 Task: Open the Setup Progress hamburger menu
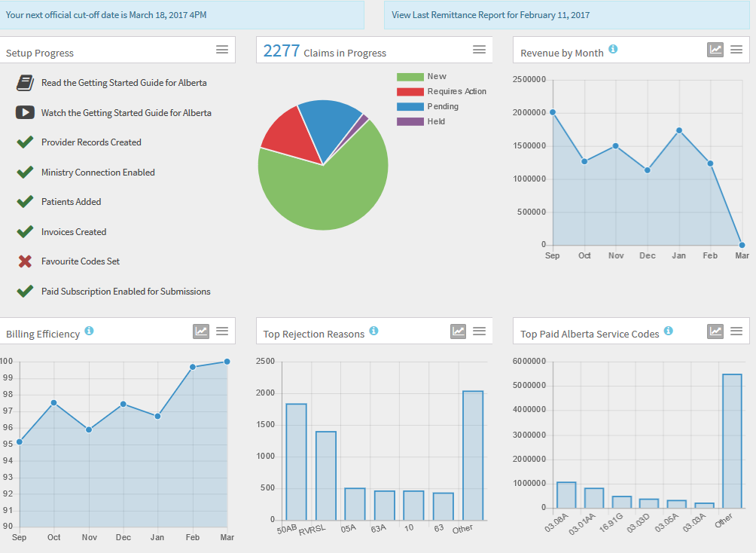click(222, 50)
